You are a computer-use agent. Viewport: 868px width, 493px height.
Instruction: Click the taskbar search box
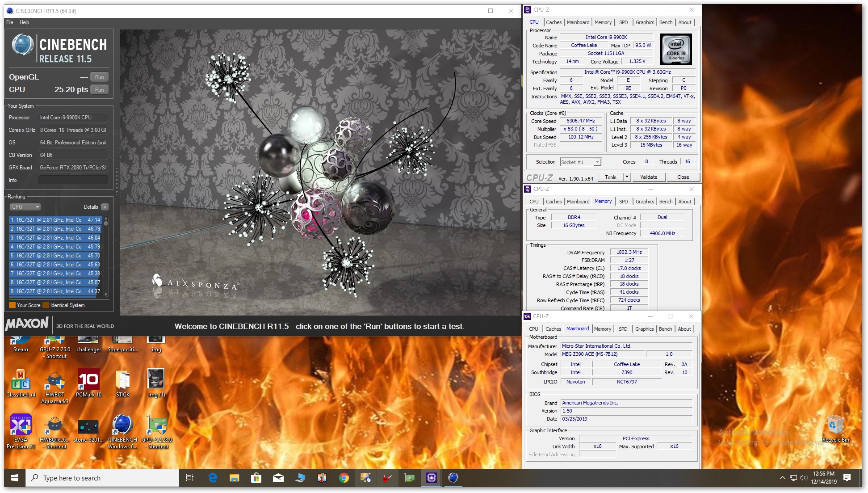tap(103, 478)
